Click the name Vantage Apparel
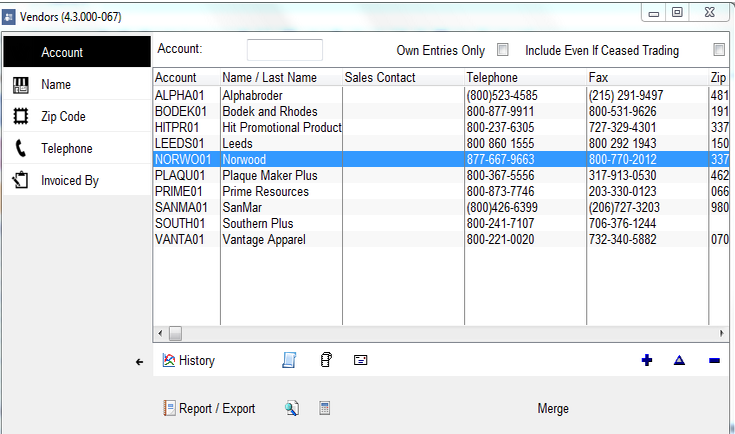 click(x=264, y=239)
